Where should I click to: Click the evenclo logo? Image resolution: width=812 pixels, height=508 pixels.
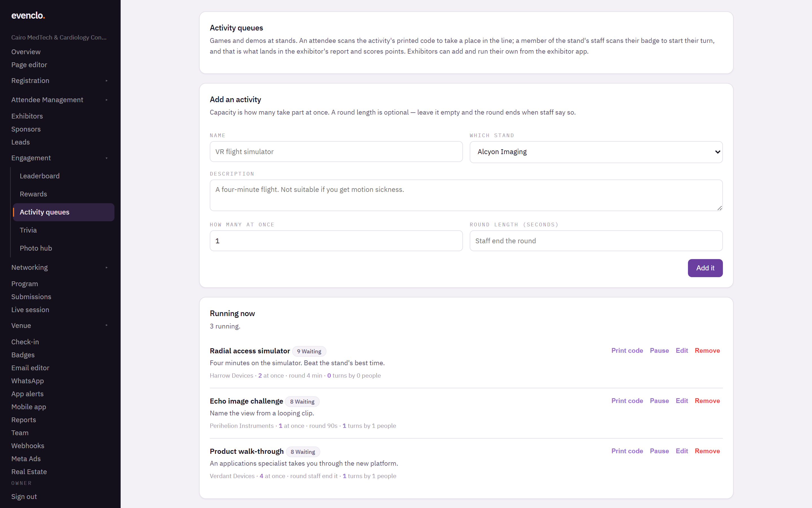point(28,16)
